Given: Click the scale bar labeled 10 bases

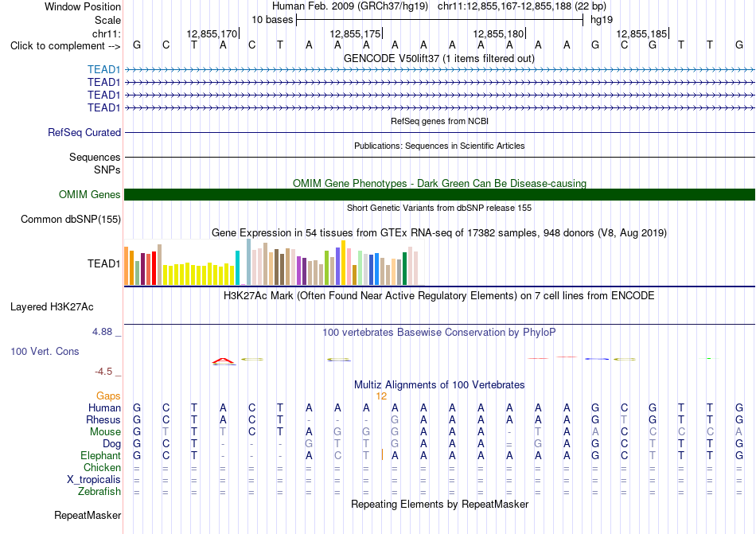Looking at the screenshot, I should click(x=439, y=20).
